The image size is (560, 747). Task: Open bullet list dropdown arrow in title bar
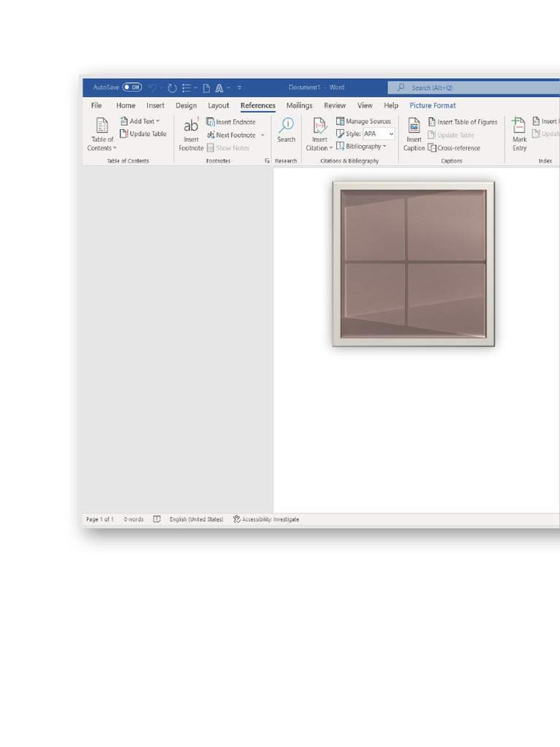coord(195,88)
